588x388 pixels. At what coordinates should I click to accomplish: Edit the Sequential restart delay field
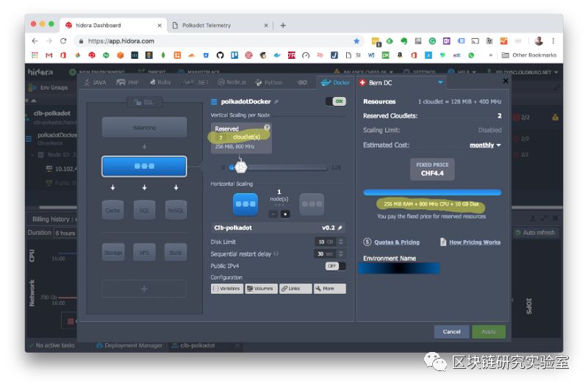(325, 254)
